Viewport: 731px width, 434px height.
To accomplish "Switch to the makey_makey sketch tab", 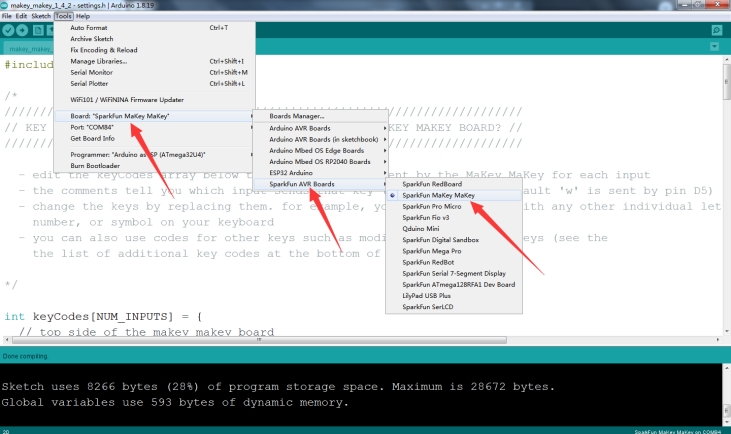I will click(29, 48).
